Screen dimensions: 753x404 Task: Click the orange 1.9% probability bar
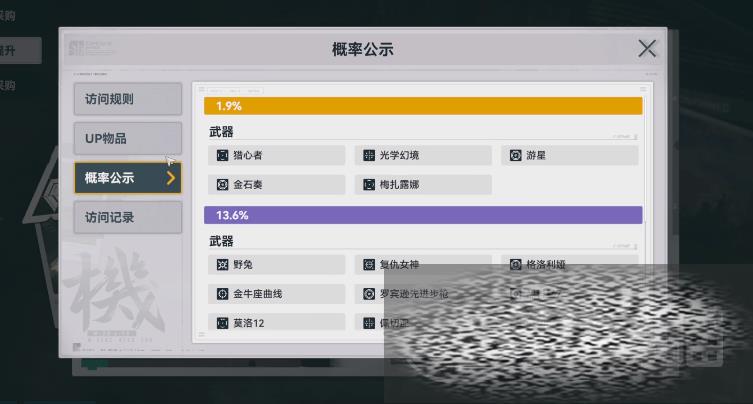423,106
